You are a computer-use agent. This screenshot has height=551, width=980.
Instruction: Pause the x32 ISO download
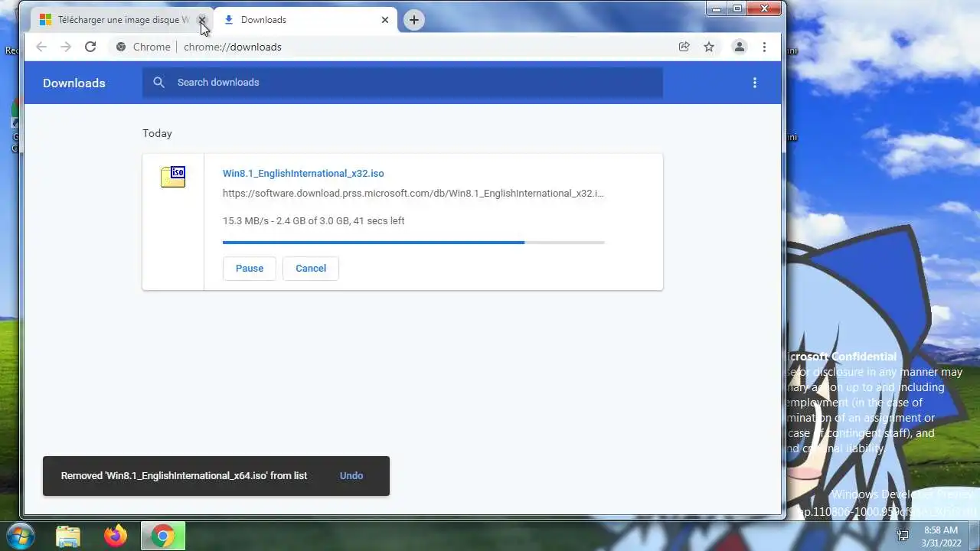[x=250, y=268]
